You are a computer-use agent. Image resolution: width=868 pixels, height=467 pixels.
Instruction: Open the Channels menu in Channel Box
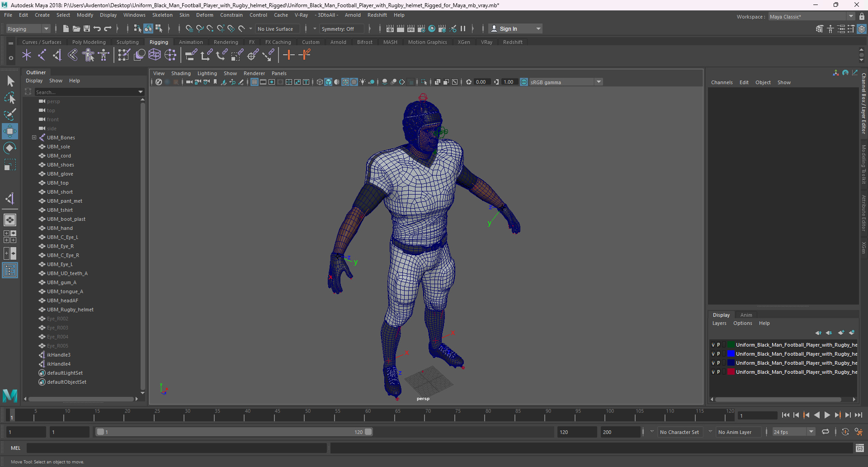[722, 82]
